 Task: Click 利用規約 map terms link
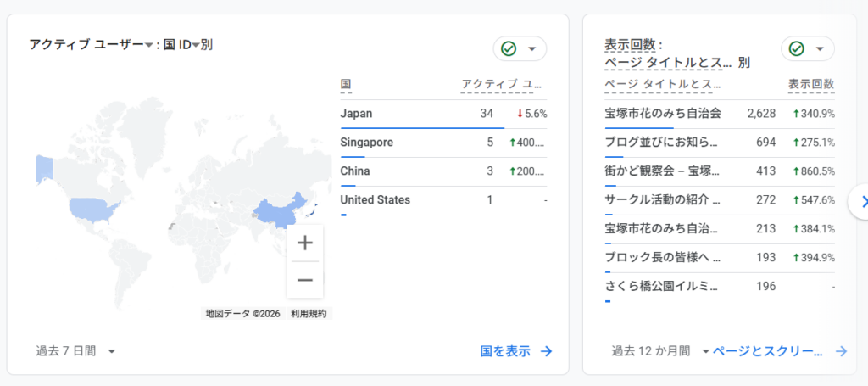309,313
